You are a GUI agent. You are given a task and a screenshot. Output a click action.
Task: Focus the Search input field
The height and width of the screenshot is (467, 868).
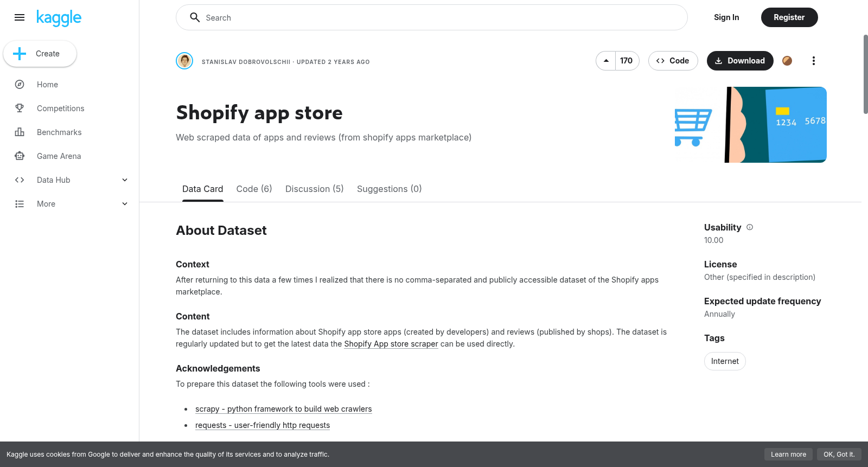pos(432,17)
